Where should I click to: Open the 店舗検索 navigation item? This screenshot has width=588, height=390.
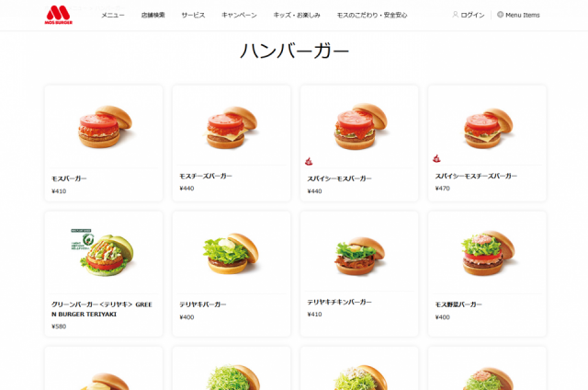coord(153,15)
